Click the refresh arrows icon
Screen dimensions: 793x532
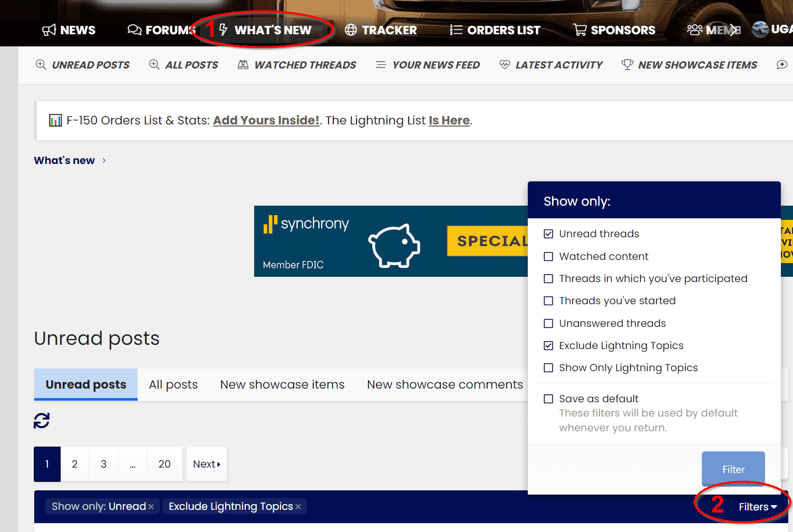pos(42,421)
